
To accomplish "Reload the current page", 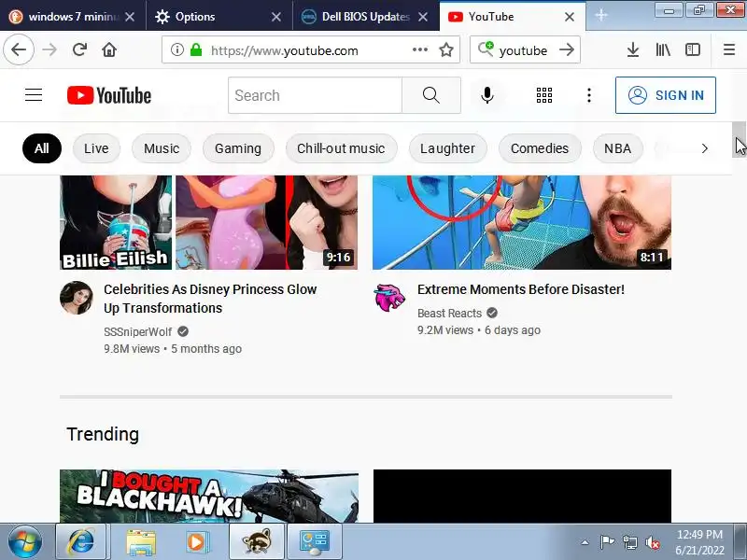I will tap(79, 49).
